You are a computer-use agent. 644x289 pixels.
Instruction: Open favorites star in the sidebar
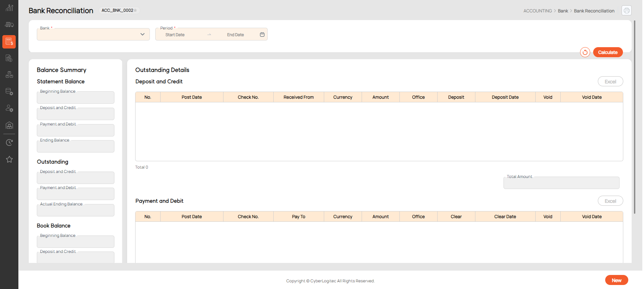coord(9,159)
